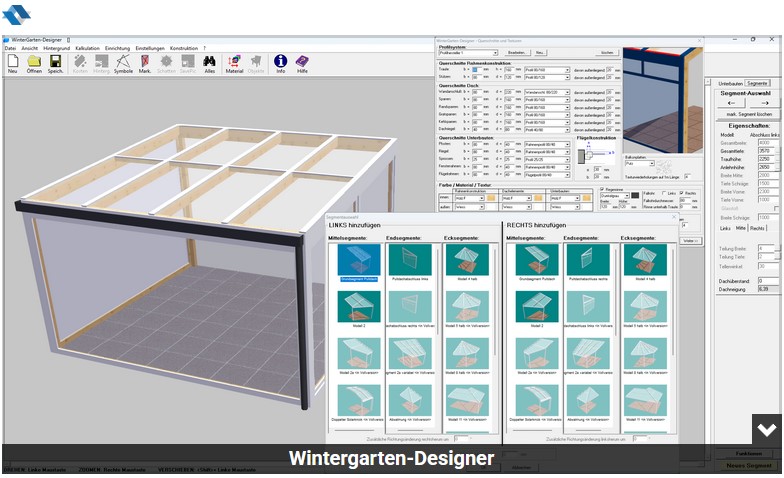Open the Profilsystem dropdown
784x478 pixels.
point(468,52)
